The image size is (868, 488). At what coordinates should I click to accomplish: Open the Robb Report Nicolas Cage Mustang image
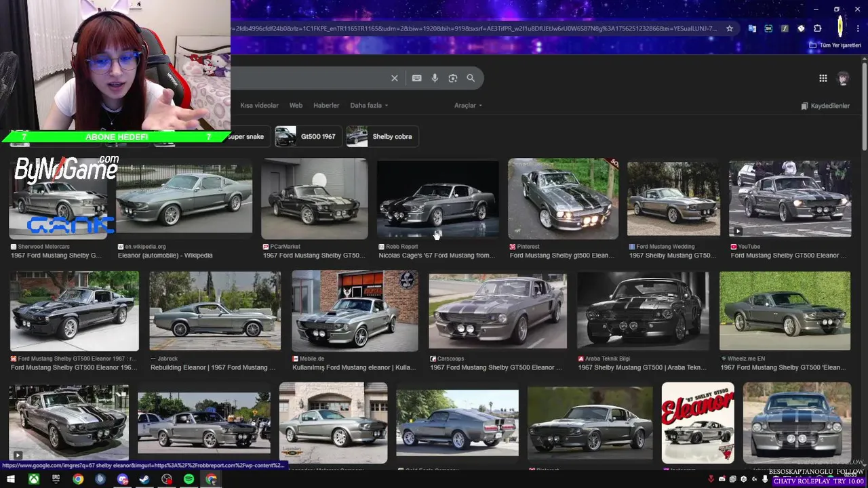tap(437, 199)
